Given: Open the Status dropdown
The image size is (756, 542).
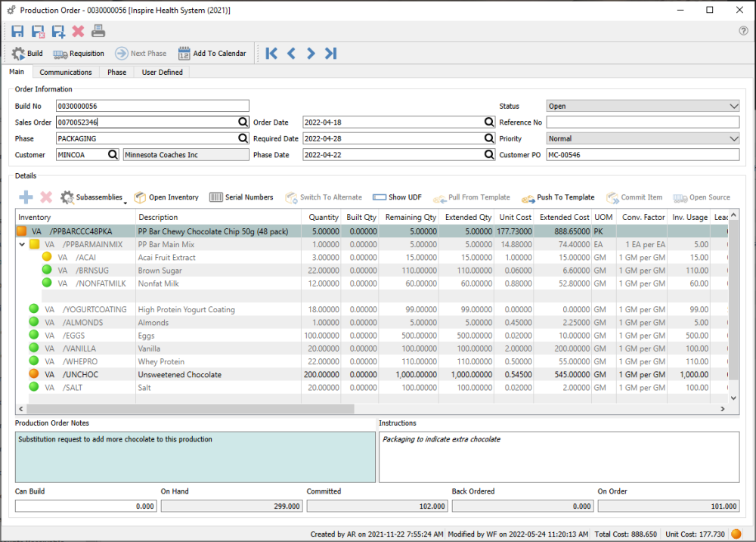Looking at the screenshot, I should [733, 107].
